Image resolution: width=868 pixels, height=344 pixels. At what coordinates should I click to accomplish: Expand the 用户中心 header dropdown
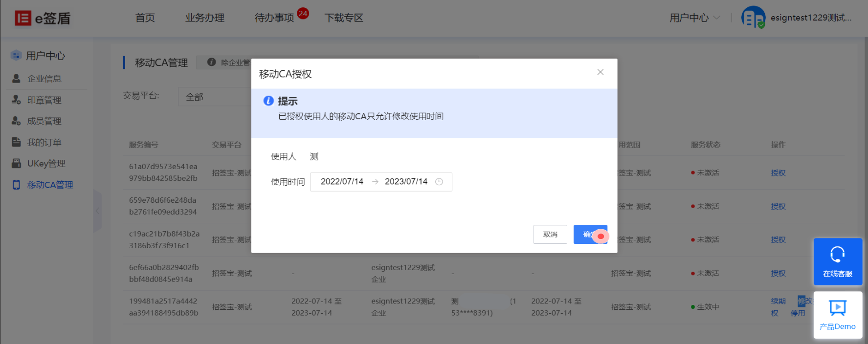pyautogui.click(x=694, y=18)
